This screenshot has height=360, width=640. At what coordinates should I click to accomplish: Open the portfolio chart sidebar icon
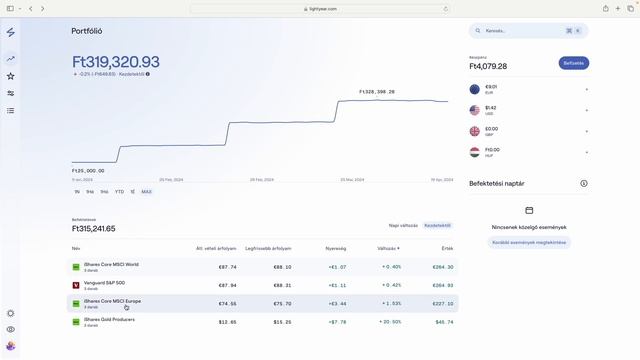point(11,59)
